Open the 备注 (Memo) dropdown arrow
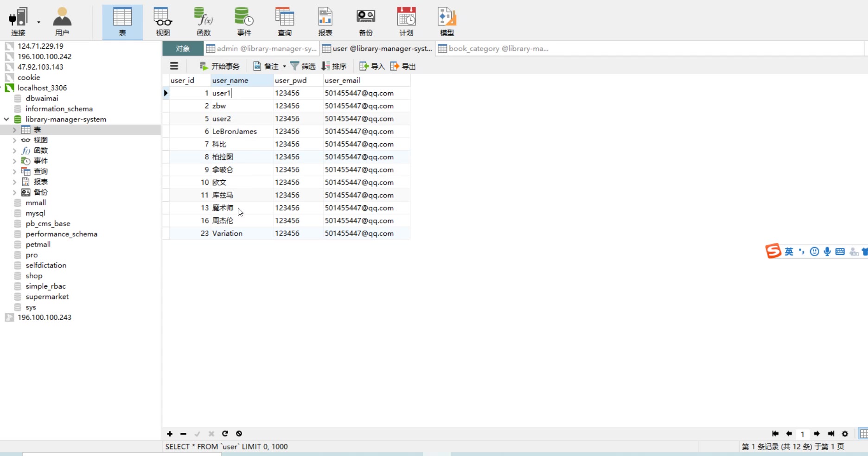868x456 pixels. click(x=284, y=66)
